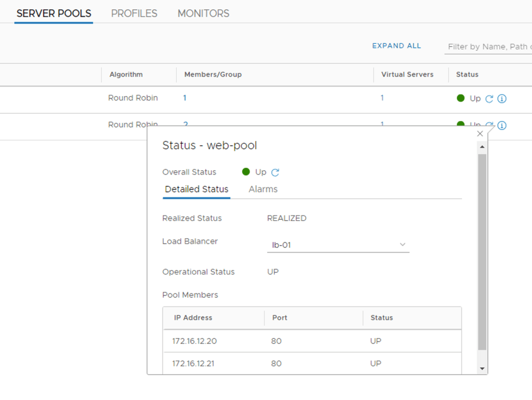Open the MONITORS tab

tap(203, 14)
